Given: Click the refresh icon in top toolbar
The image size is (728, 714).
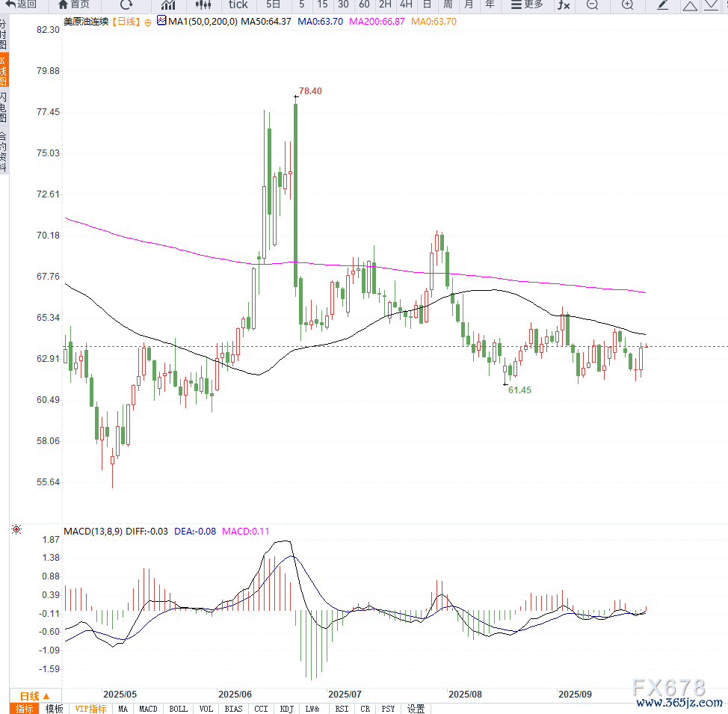Looking at the screenshot, I should [x=126, y=4].
